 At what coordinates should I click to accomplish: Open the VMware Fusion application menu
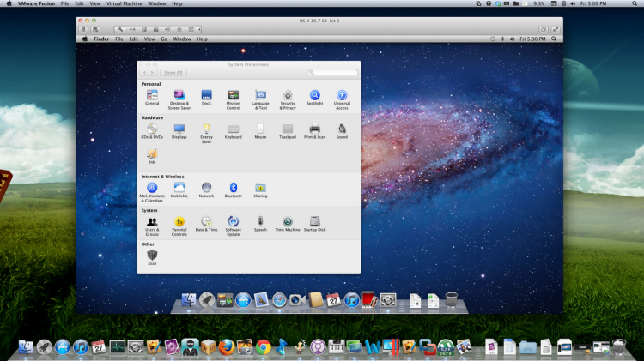38,4
